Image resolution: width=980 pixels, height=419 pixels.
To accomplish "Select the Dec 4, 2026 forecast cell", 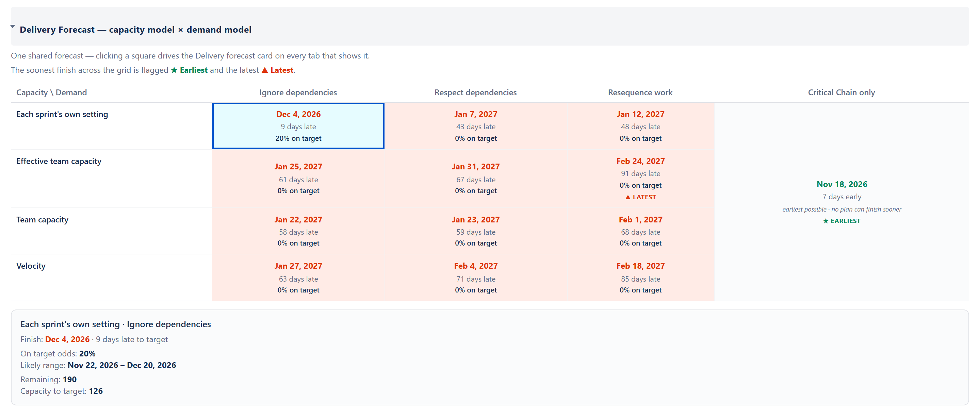I will pyautogui.click(x=298, y=126).
